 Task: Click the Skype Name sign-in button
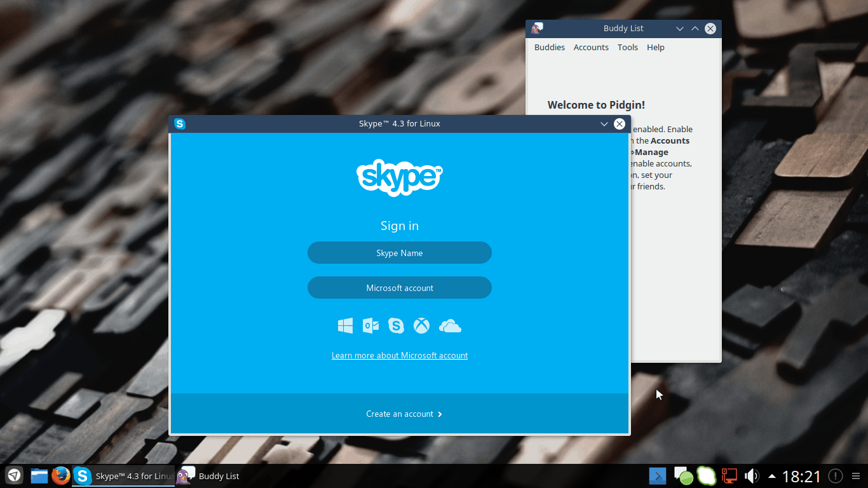coord(400,253)
